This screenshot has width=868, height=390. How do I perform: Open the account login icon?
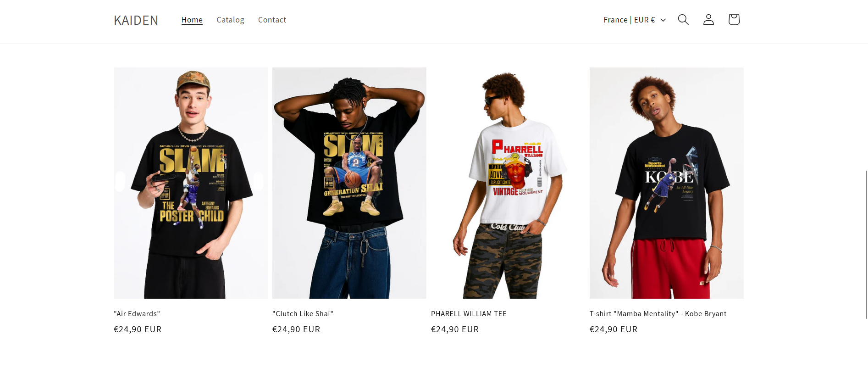[708, 20]
